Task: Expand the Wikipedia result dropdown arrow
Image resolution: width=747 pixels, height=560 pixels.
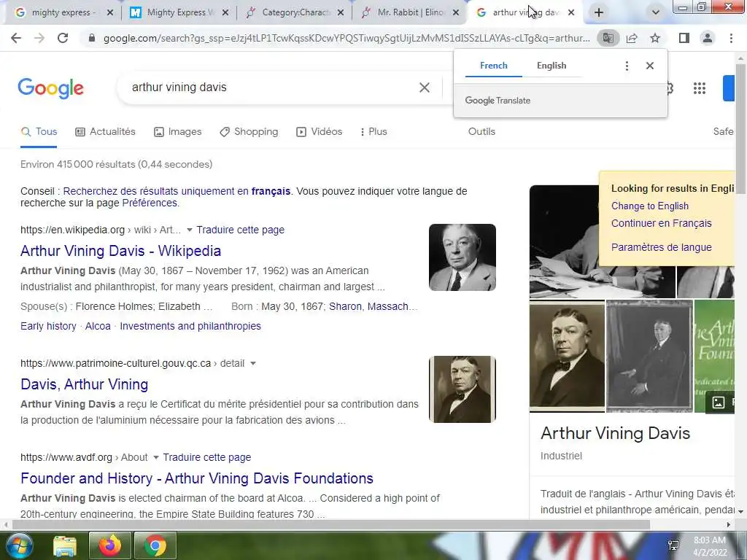Action: 189,230
